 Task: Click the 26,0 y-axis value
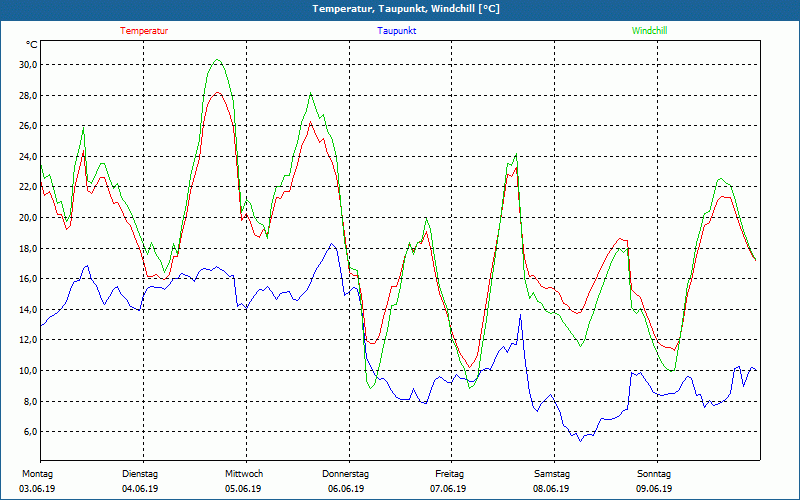pos(29,126)
